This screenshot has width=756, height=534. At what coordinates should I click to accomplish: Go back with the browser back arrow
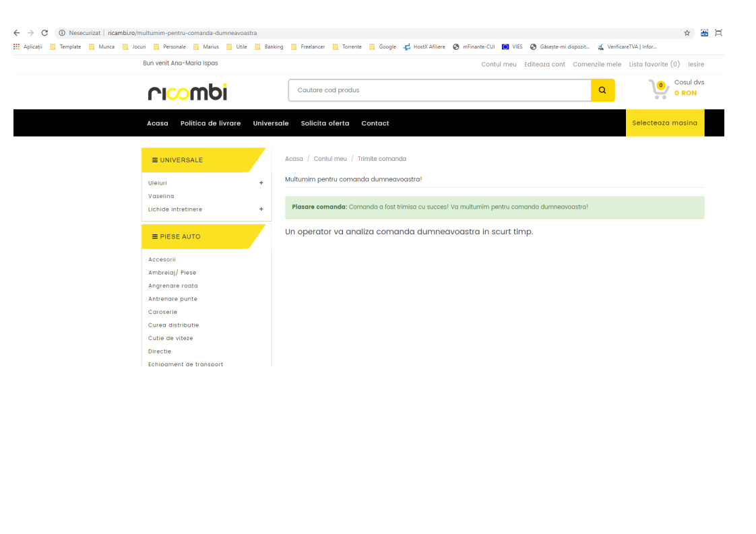click(17, 33)
